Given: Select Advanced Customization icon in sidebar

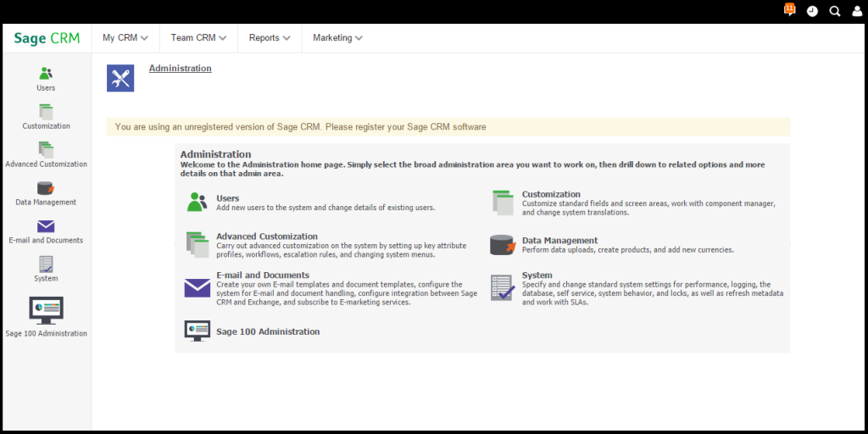Looking at the screenshot, I should (46, 149).
